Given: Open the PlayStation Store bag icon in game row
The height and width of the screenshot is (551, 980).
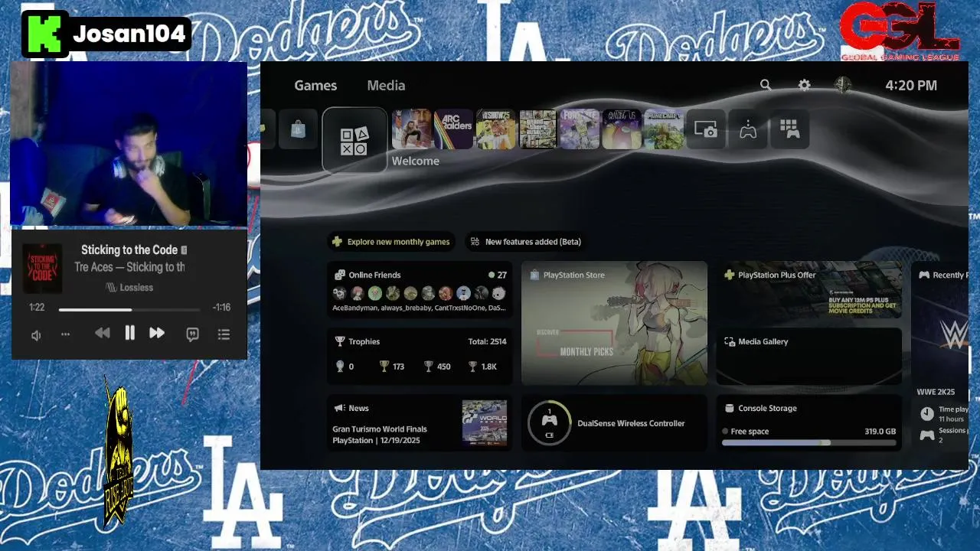Looking at the screenshot, I should [x=298, y=129].
